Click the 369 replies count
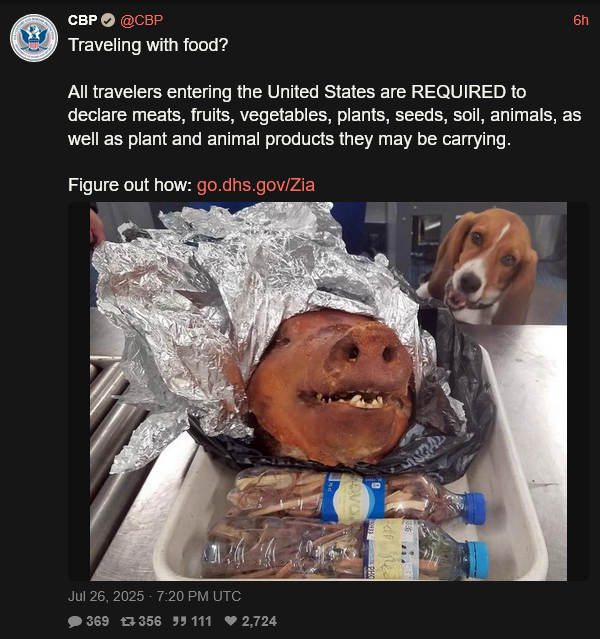600x639 pixels. pyautogui.click(x=97, y=621)
